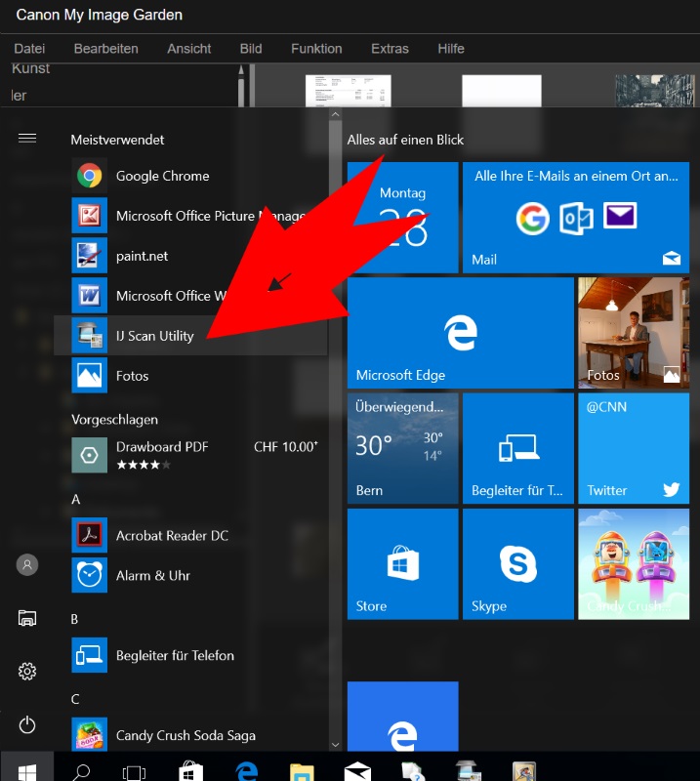Screen dimensions: 700x781
Task: Open Settings gear in Start sidebar
Action: (27, 672)
